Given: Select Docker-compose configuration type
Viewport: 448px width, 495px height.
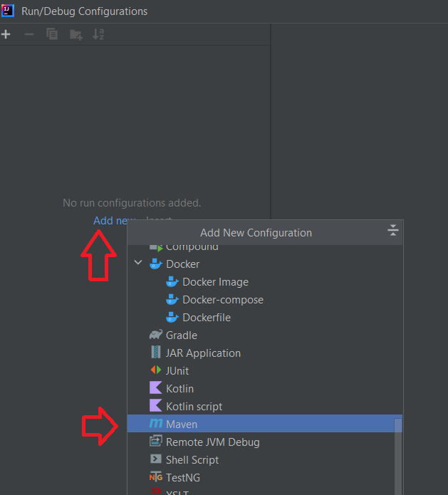Looking at the screenshot, I should [x=265, y=300].
